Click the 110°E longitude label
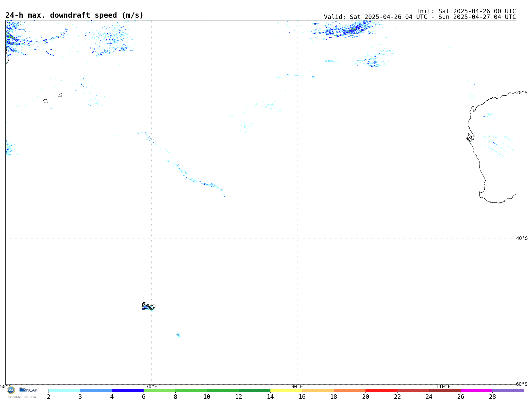The image size is (532, 400). pos(443,387)
